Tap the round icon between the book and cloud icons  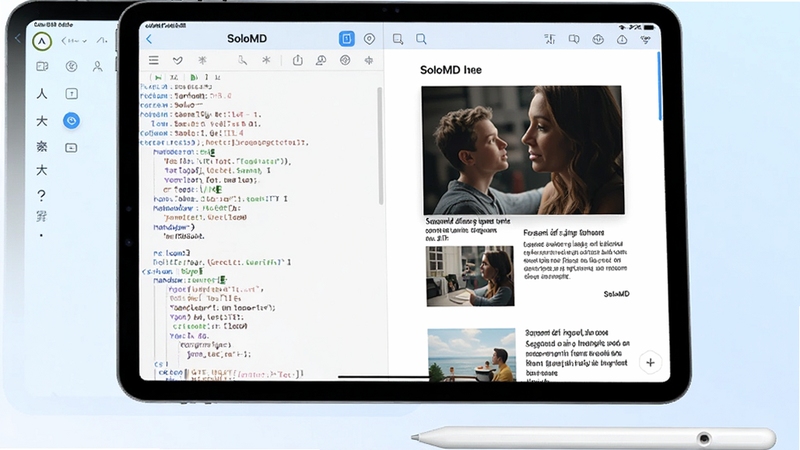coord(598,39)
